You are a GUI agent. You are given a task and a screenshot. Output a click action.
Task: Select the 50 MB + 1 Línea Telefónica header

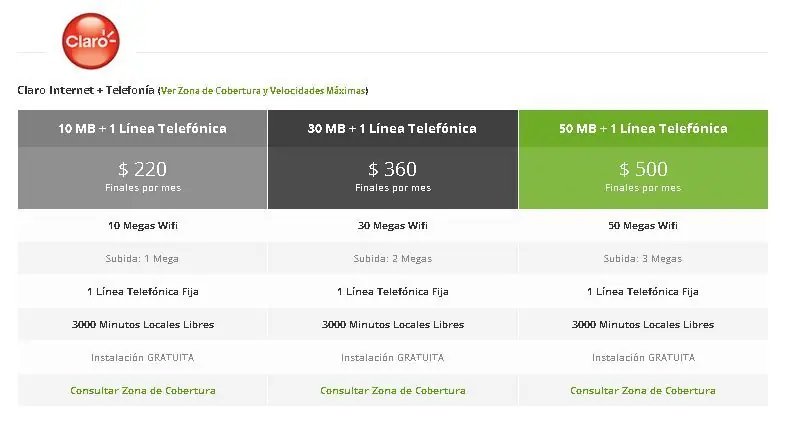643,129
